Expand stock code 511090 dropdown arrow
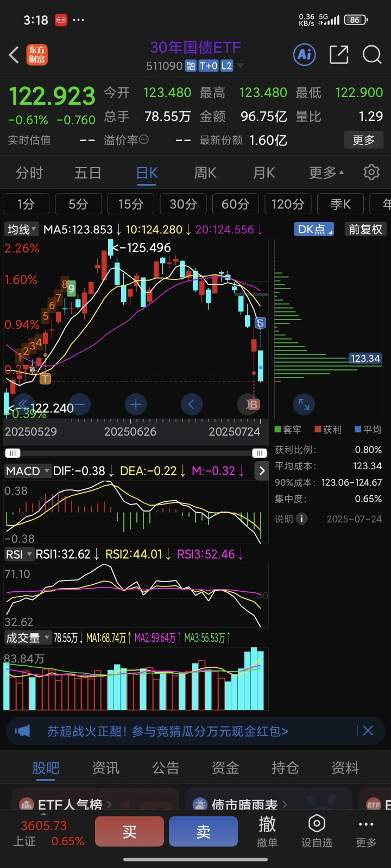This screenshot has height=868, width=391. [x=240, y=66]
